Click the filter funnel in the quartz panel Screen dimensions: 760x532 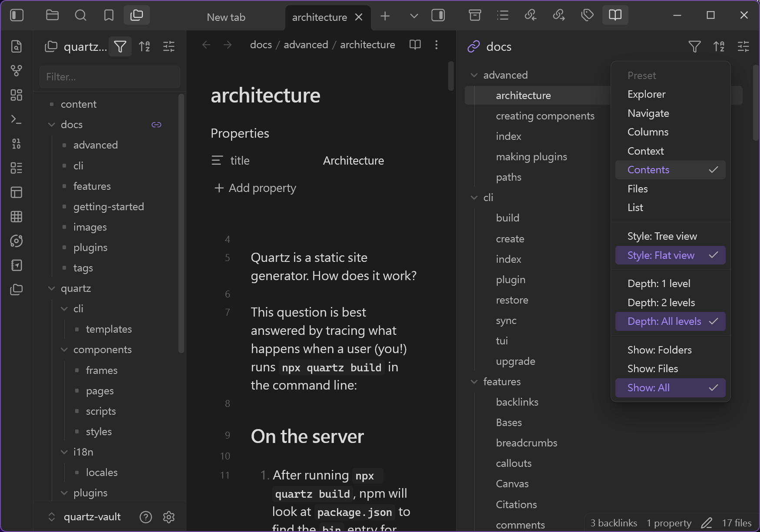(x=120, y=46)
